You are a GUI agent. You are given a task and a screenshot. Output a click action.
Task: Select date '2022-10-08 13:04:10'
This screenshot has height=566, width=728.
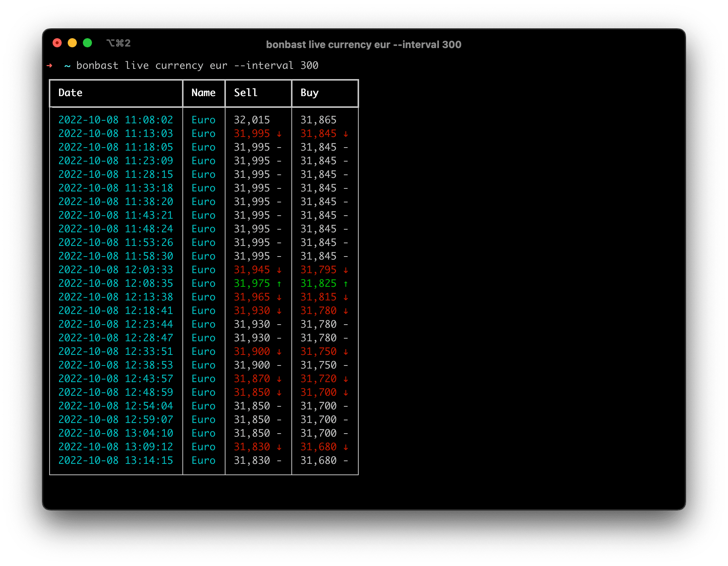116,433
